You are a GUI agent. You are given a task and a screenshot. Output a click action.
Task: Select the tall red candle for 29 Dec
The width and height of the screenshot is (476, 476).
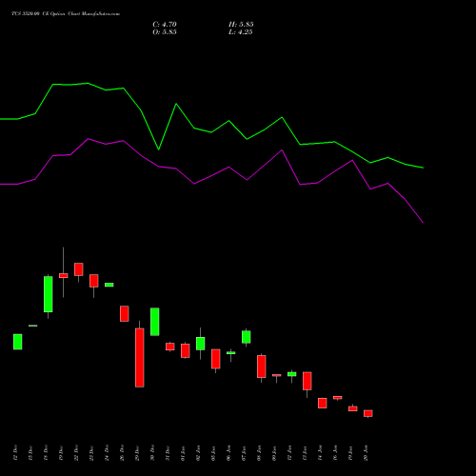click(140, 358)
